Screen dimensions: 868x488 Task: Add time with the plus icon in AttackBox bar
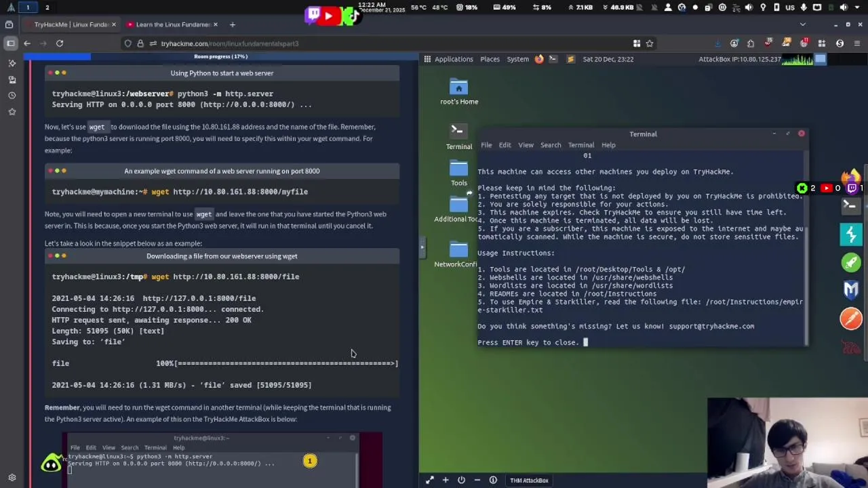[446, 481]
